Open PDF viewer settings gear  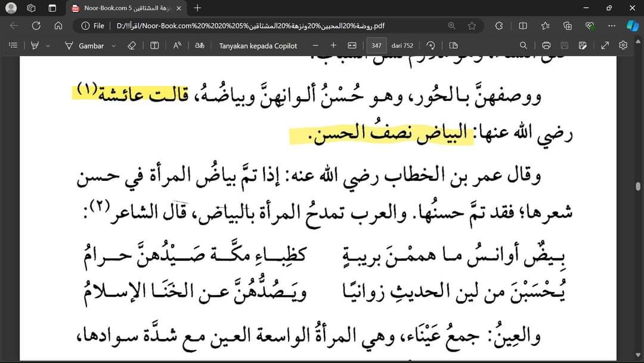point(623,45)
